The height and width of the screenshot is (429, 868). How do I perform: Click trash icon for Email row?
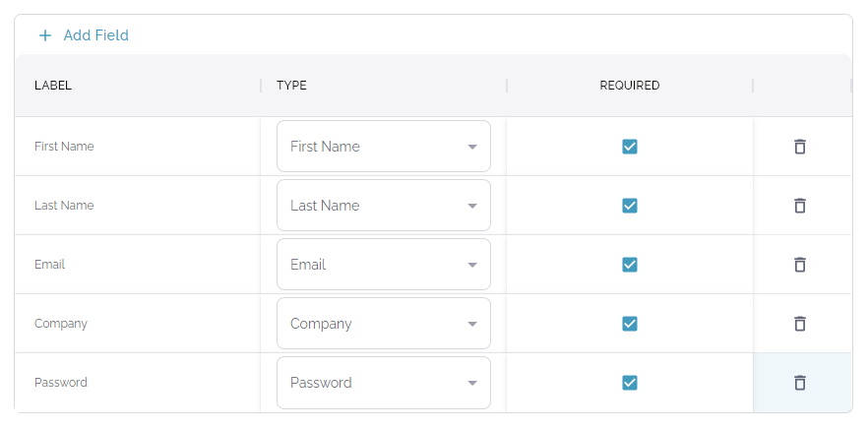tap(800, 265)
